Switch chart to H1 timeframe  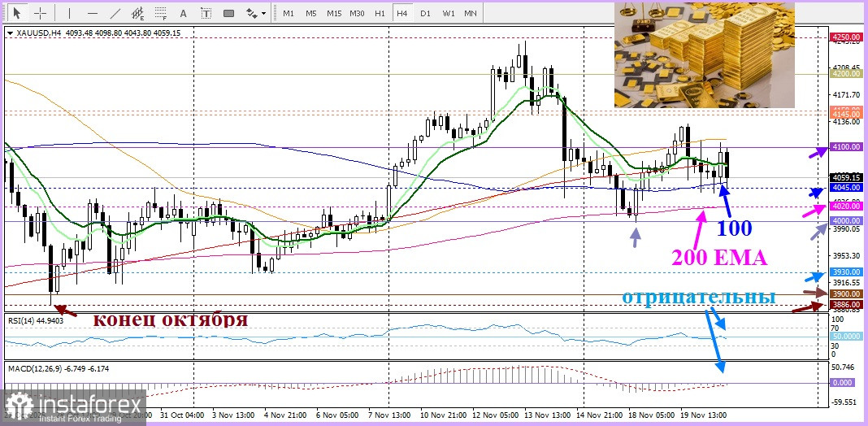point(380,13)
